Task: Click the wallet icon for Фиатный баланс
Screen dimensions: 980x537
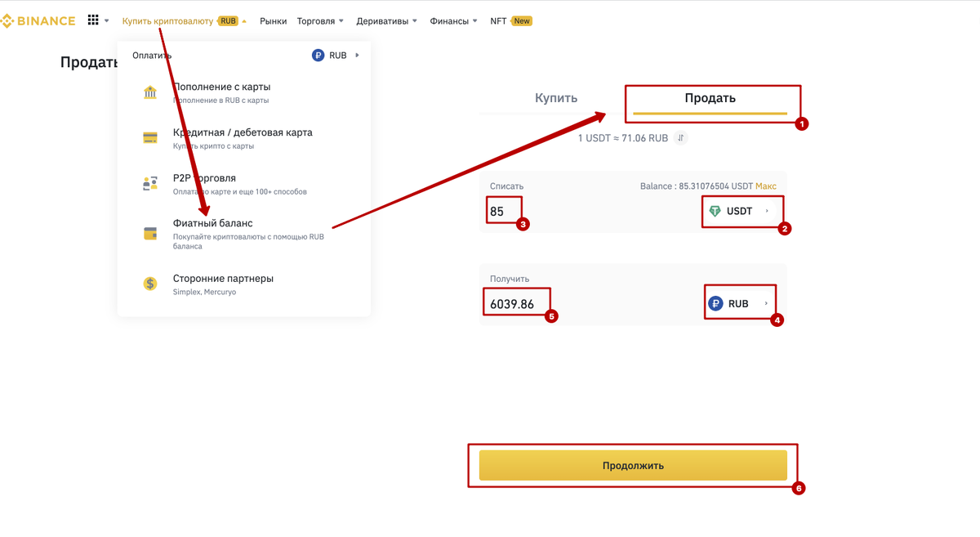Action: [150, 234]
